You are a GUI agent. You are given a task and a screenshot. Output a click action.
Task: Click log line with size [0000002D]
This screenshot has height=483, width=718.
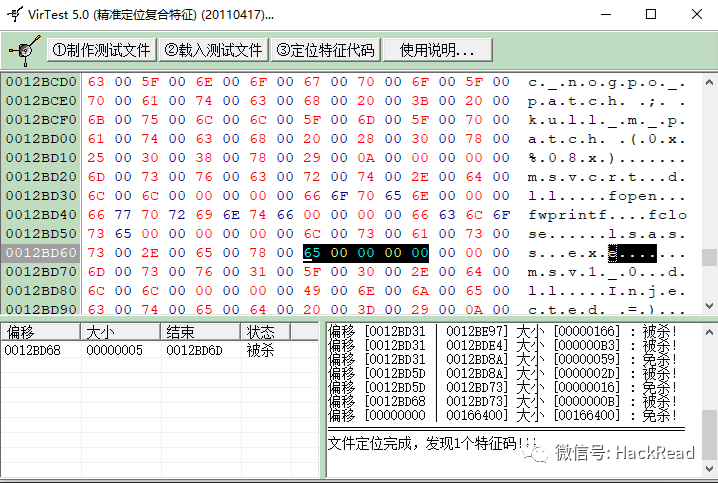pyautogui.click(x=502, y=373)
